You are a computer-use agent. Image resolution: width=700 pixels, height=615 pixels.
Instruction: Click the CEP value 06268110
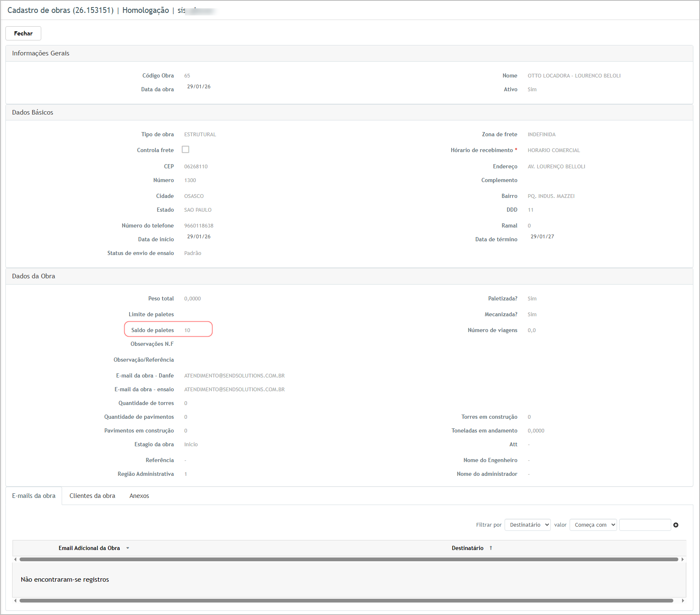(x=196, y=167)
